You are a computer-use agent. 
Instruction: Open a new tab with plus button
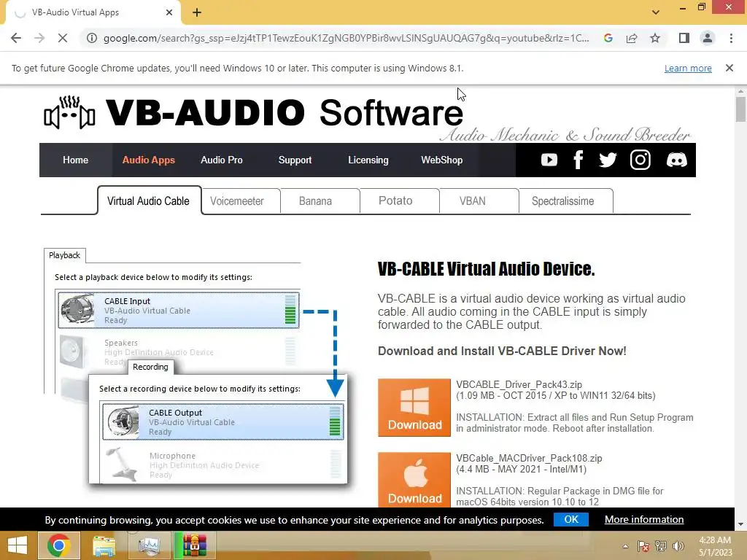tap(197, 12)
